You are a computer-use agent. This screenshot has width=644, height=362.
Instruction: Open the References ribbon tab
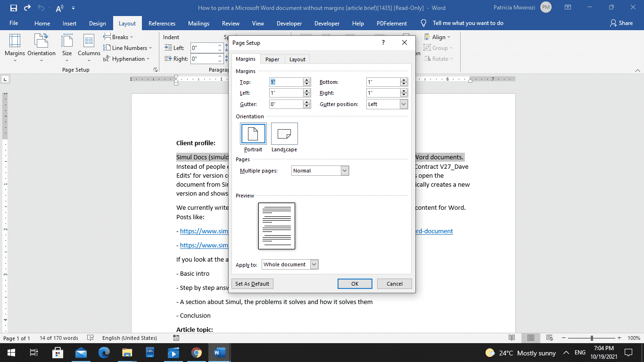click(x=162, y=23)
